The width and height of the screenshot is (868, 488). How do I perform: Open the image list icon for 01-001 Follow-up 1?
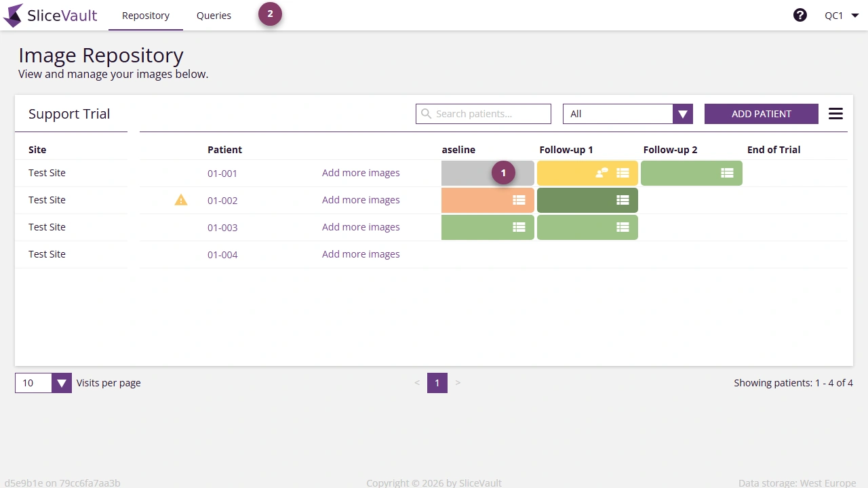pos(623,173)
